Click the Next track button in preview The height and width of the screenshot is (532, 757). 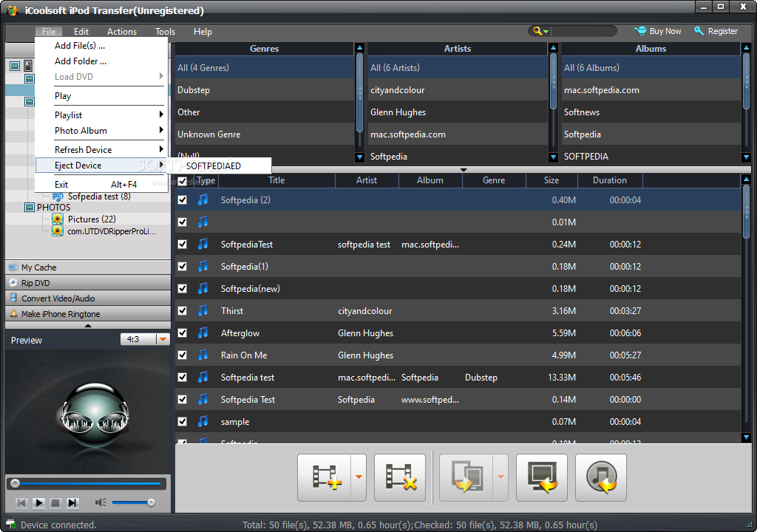pos(72,503)
